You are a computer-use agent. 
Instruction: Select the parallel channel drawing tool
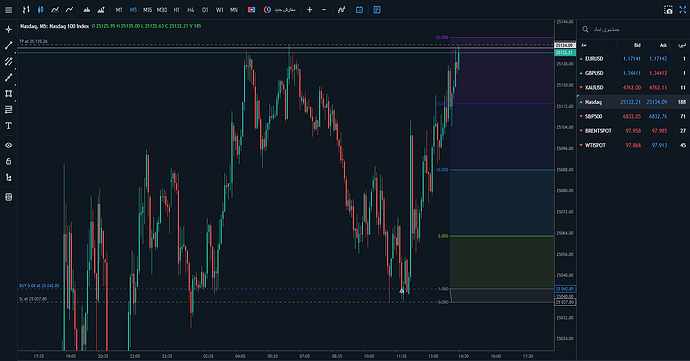point(8,62)
